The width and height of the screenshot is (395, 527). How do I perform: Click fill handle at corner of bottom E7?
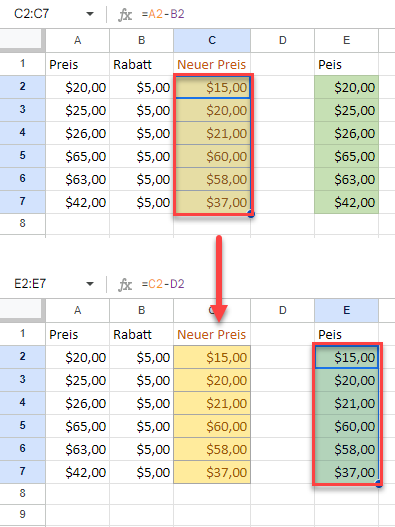[x=379, y=484]
